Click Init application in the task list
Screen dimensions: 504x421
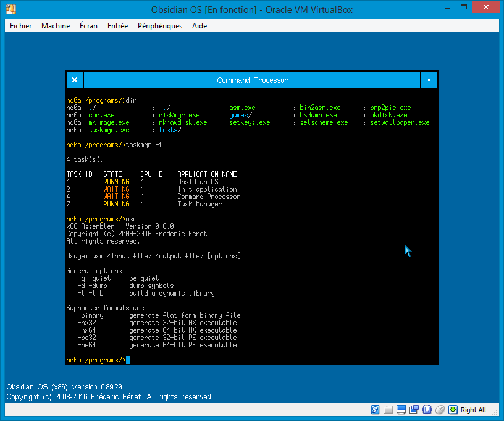(x=208, y=189)
